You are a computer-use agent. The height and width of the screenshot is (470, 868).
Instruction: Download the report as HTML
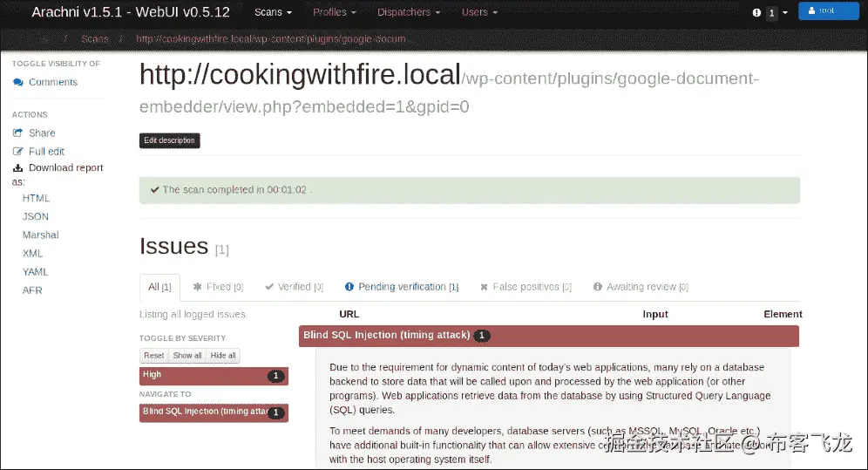click(x=36, y=198)
